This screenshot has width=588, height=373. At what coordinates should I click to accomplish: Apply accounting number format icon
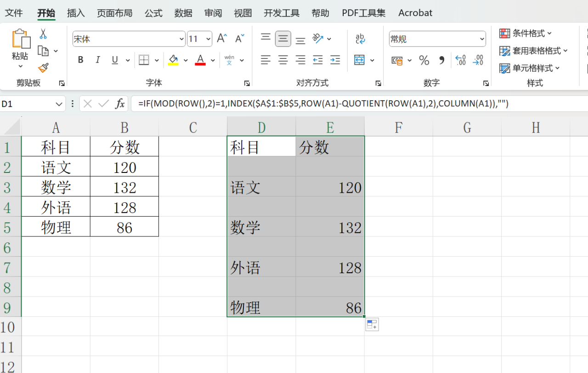pyautogui.click(x=397, y=60)
